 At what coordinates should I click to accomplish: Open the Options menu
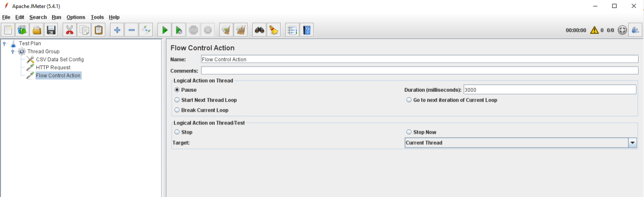pos(76,17)
